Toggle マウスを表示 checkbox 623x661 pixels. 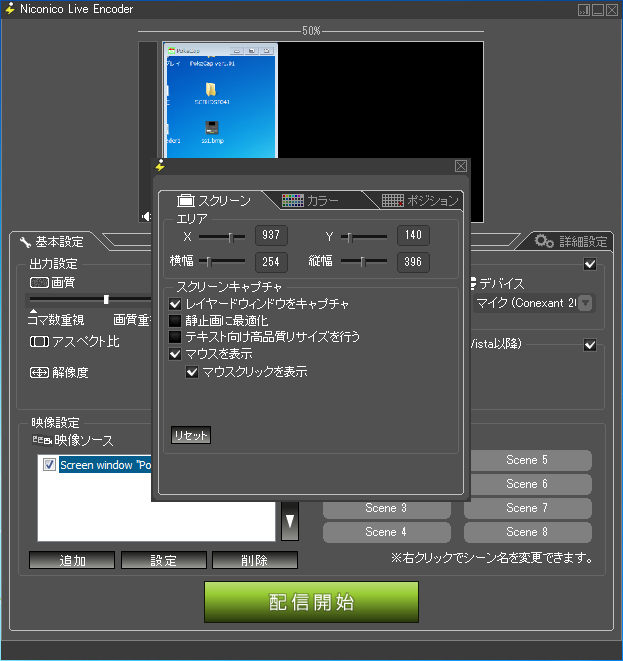175,354
